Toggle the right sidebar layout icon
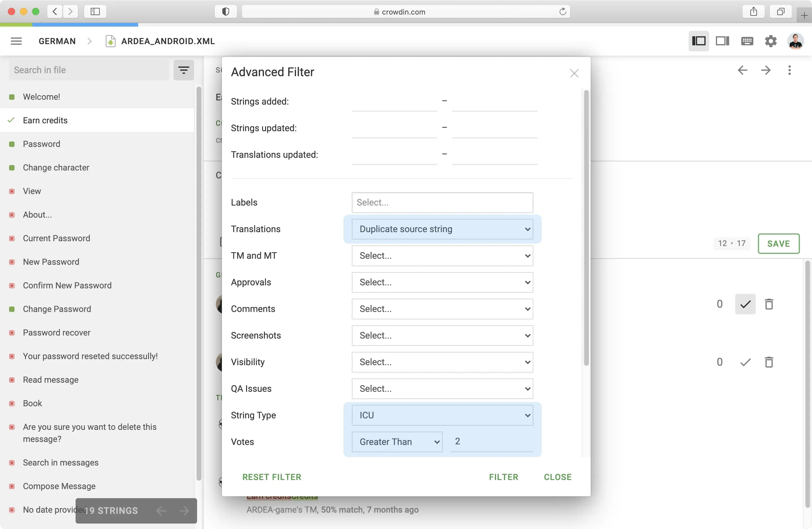Image resolution: width=812 pixels, height=529 pixels. [722, 41]
